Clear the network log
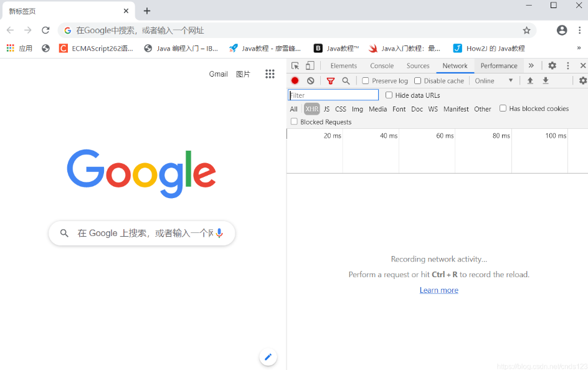The image size is (588, 370). tap(310, 80)
